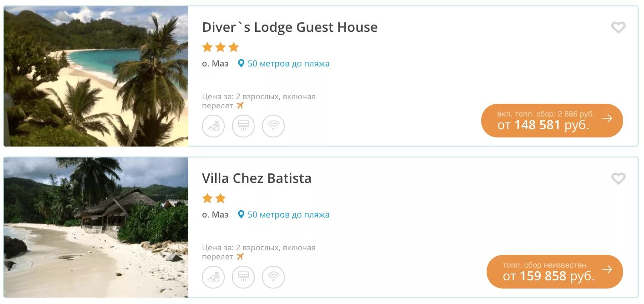
Task: Click three-star rating of Diver's Lodge
Action: [x=221, y=47]
